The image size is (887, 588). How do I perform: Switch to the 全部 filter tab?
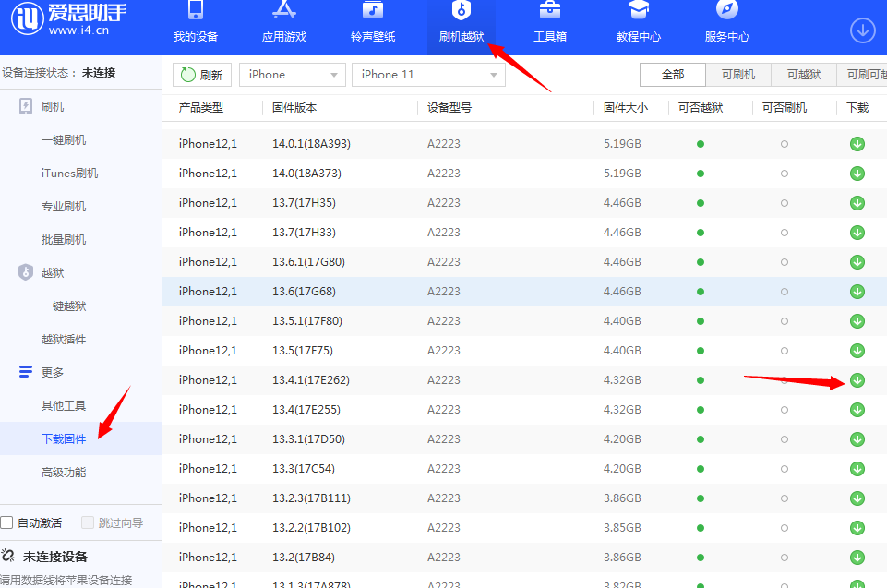pyautogui.click(x=673, y=75)
